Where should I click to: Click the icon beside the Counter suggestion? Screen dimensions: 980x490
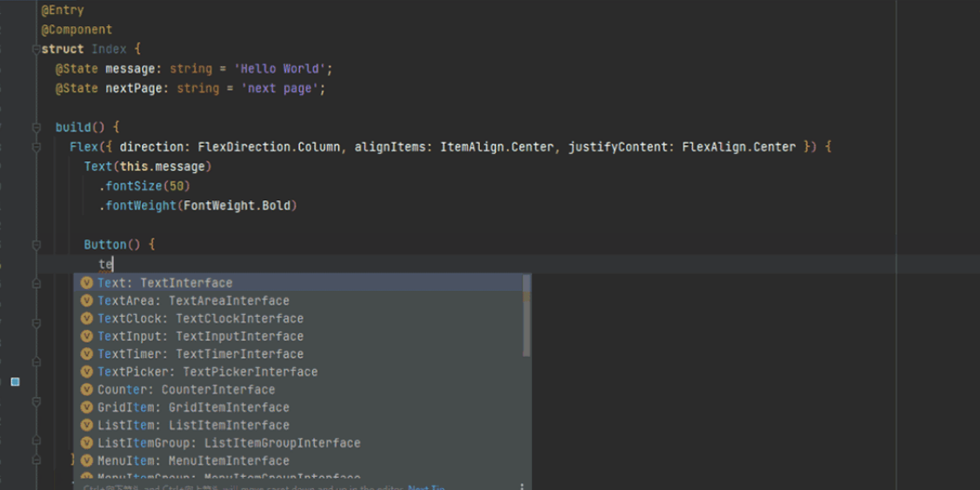[x=86, y=390]
